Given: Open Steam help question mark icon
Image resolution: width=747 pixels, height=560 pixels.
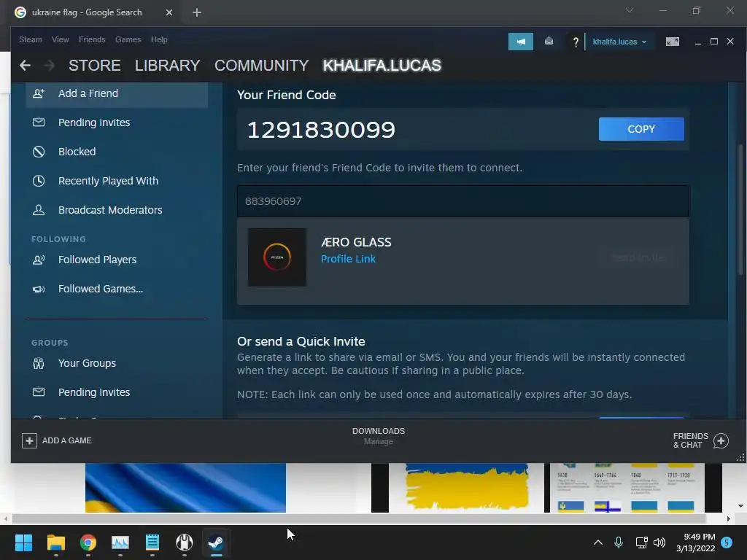Looking at the screenshot, I should point(576,42).
